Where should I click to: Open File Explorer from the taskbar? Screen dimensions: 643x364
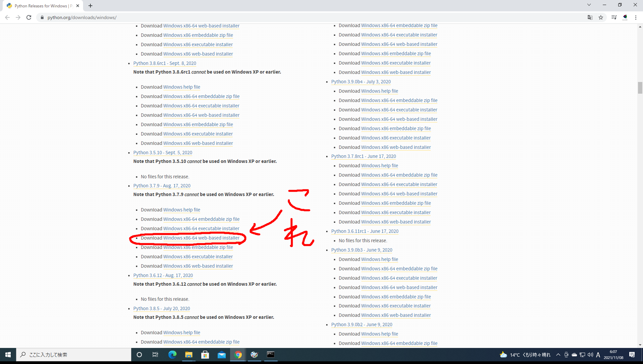pos(189,355)
